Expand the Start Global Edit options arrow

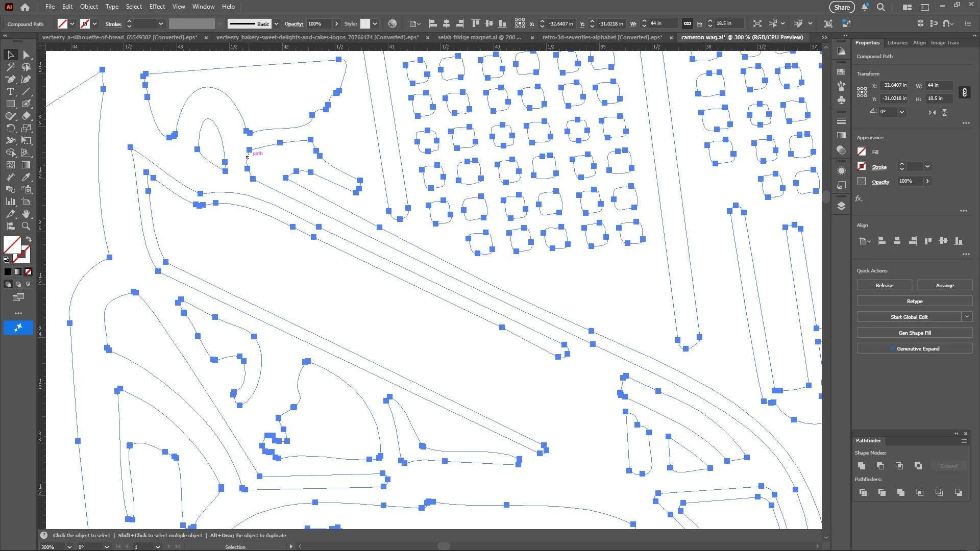[x=967, y=317]
